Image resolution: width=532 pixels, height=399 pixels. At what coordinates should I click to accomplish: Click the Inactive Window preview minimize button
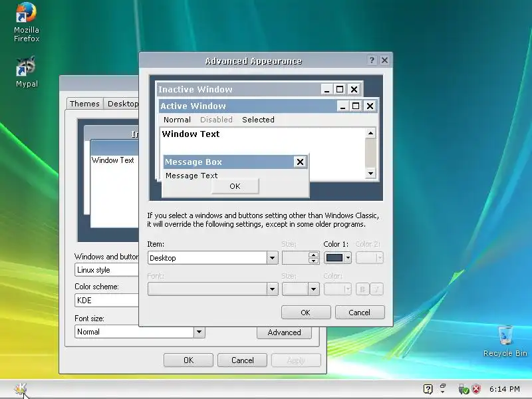pyautogui.click(x=327, y=89)
